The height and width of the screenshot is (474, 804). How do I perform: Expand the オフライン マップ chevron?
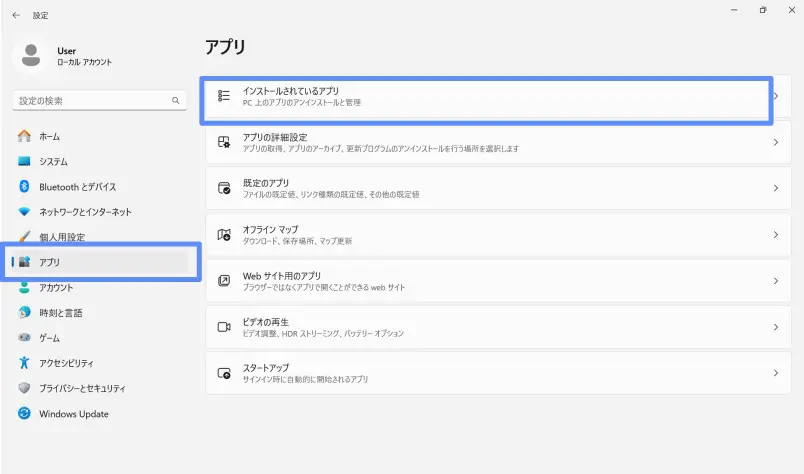776,234
